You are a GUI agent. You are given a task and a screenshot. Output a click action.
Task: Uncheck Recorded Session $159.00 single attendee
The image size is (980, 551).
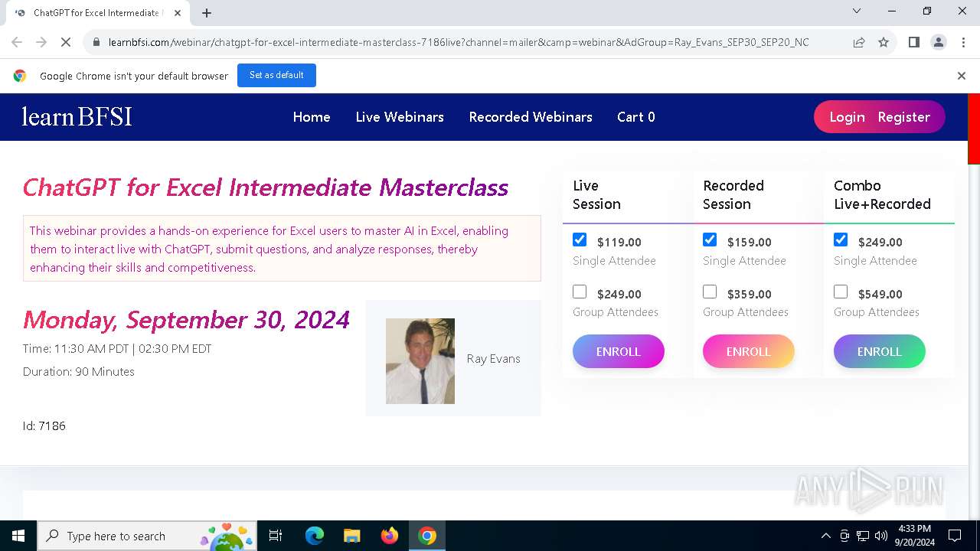(x=710, y=240)
